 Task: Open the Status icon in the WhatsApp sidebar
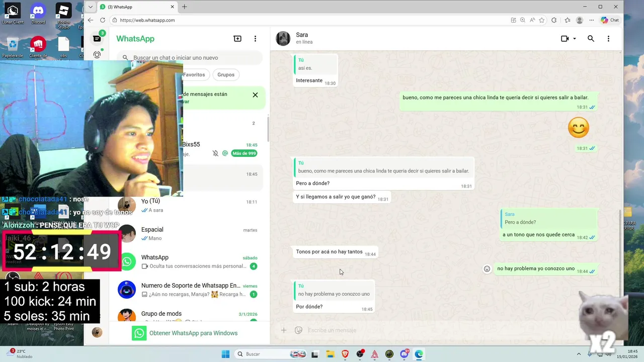97,55
